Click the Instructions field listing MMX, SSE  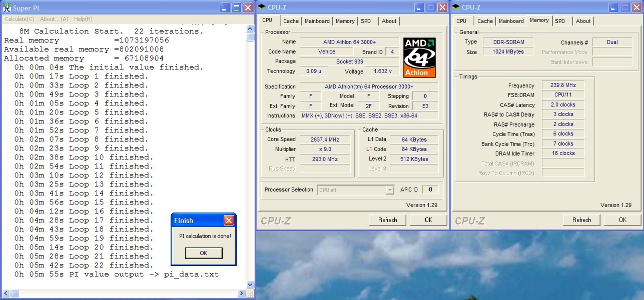click(369, 116)
